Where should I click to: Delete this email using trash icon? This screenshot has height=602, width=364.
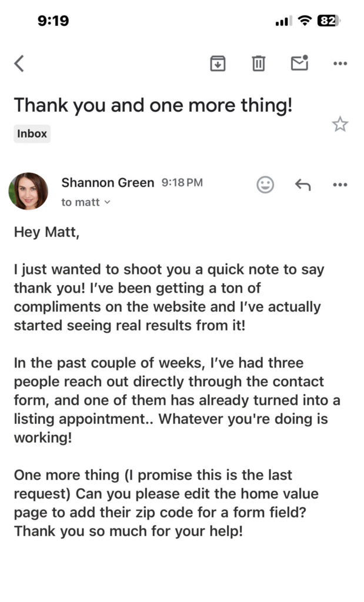[x=259, y=63]
